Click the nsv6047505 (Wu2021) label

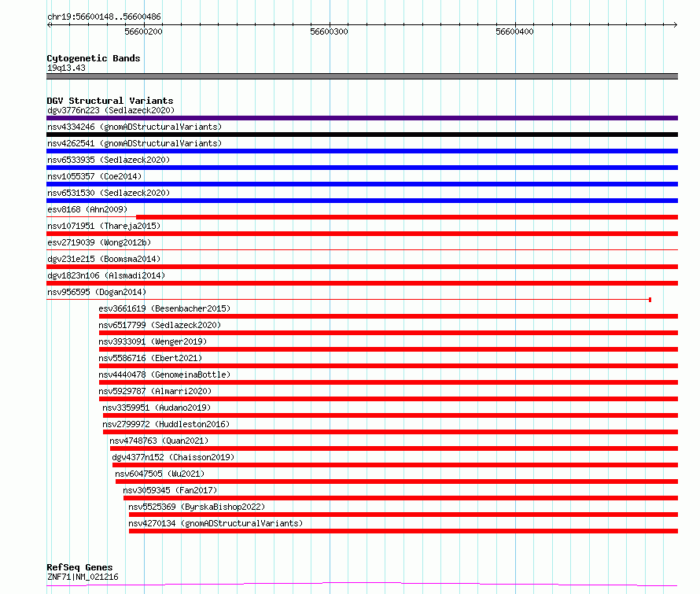(160, 474)
